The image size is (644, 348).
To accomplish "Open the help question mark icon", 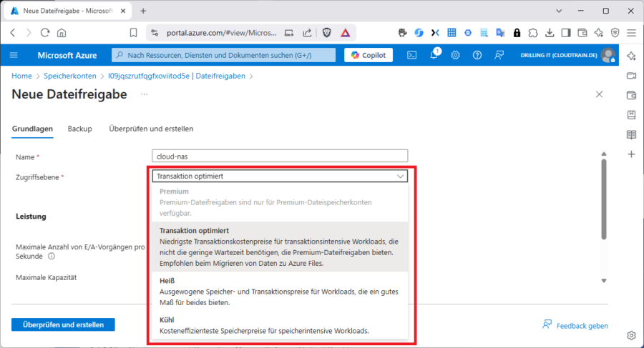I will click(477, 55).
